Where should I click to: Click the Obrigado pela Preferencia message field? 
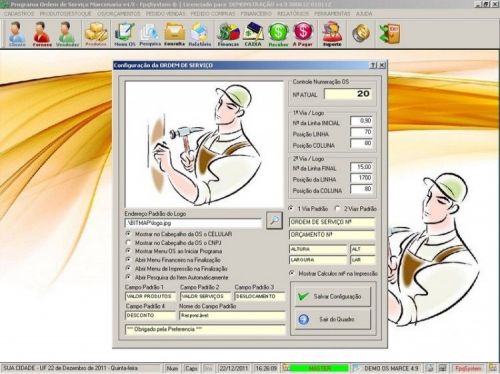205,329
